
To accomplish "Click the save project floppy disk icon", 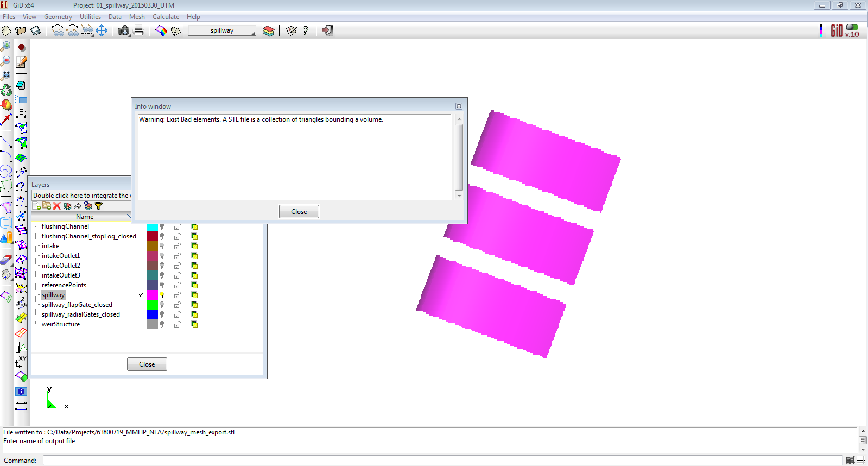I will pos(36,30).
